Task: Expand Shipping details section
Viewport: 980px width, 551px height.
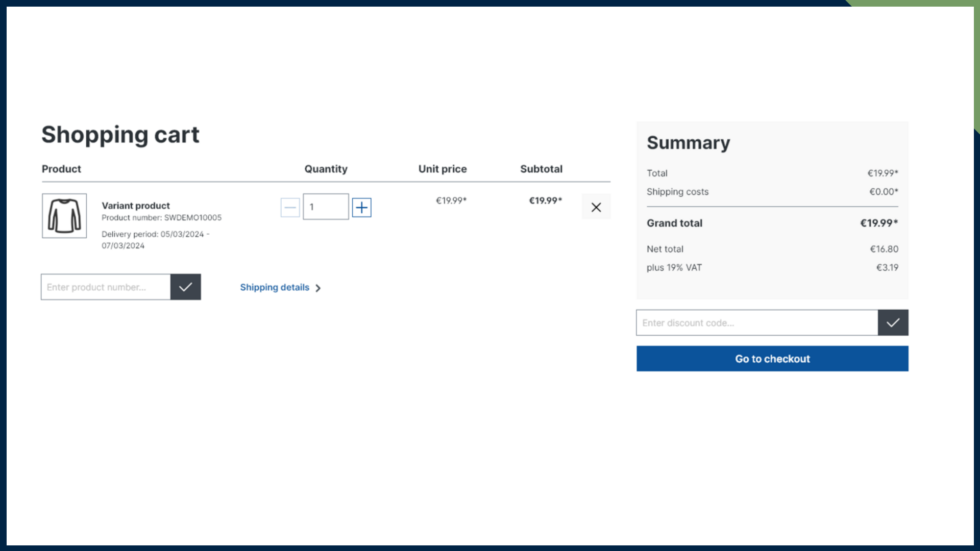Action: click(x=275, y=287)
